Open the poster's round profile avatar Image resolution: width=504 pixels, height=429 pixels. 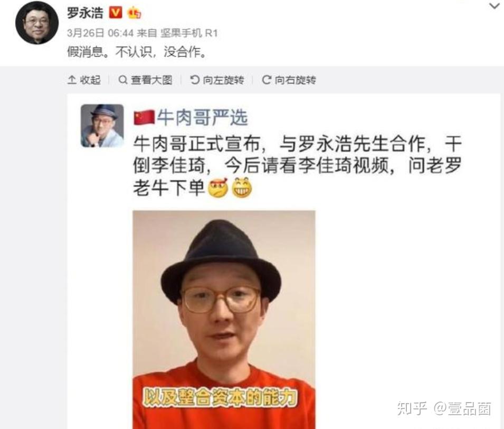pos(37,23)
